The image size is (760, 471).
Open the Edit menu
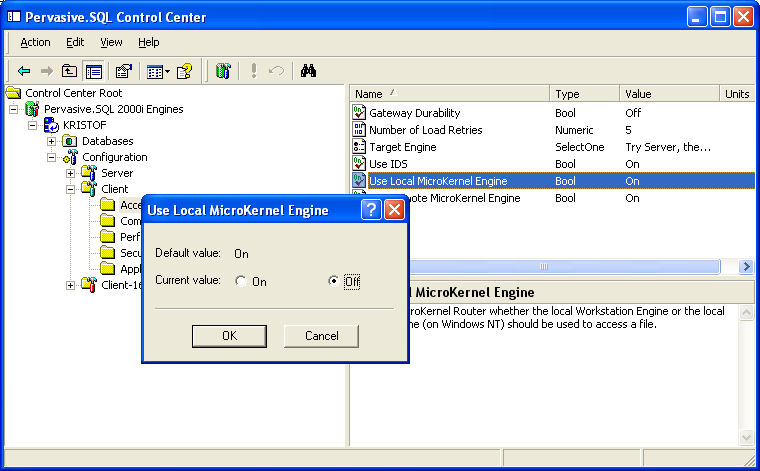click(75, 43)
